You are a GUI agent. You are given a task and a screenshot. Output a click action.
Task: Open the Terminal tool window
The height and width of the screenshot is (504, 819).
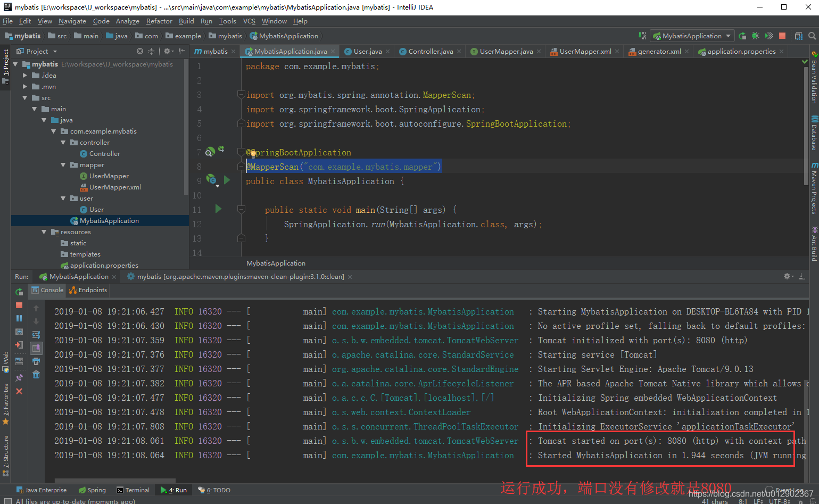133,490
